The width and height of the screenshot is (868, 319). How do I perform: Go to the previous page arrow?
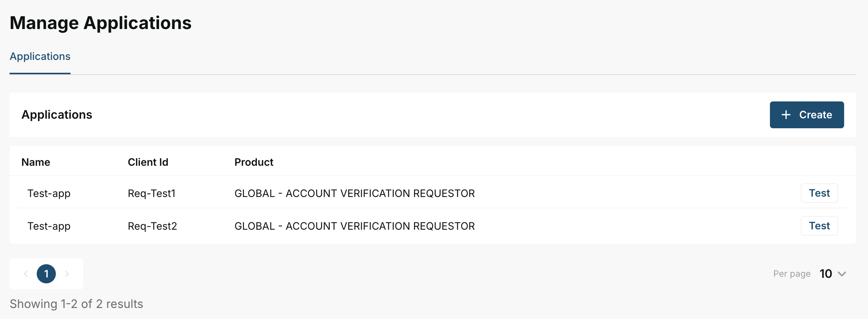26,274
